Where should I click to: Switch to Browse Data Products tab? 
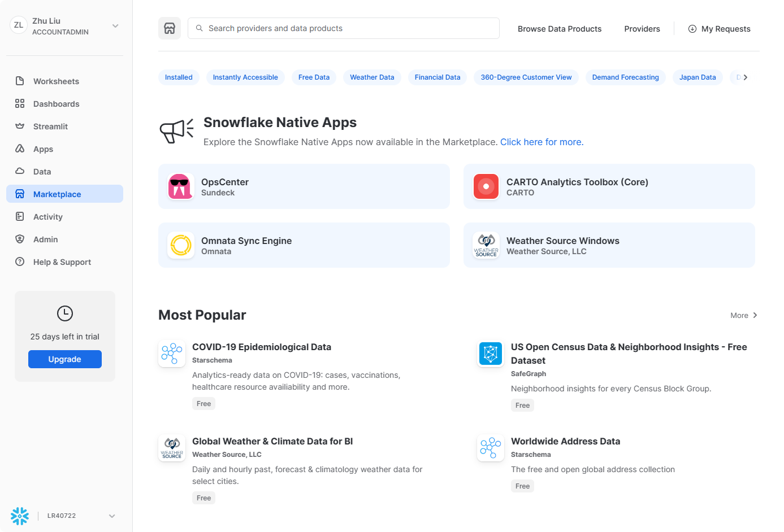(559, 29)
